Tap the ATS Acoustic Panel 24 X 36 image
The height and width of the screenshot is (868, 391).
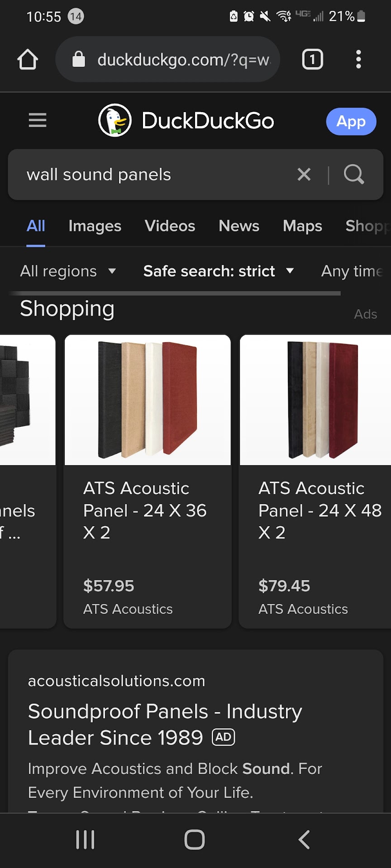[148, 400]
